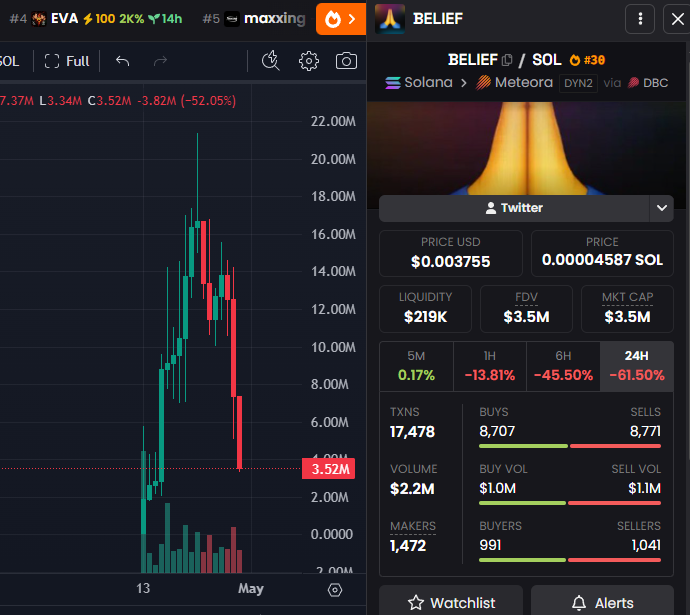690x615 pixels.
Task: Click the MKT CAP $3.5M box
Action: click(628, 309)
